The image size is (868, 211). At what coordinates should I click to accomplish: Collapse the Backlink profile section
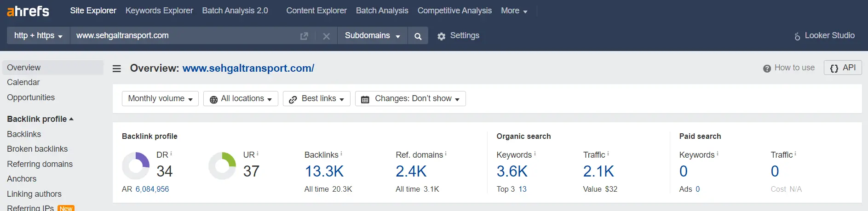(x=40, y=119)
